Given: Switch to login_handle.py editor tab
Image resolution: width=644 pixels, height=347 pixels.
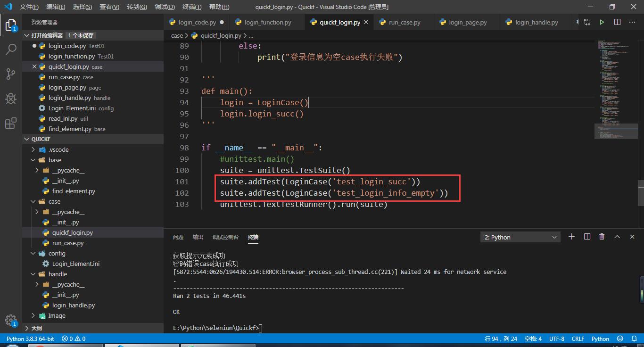Looking at the screenshot, I should click(x=537, y=22).
